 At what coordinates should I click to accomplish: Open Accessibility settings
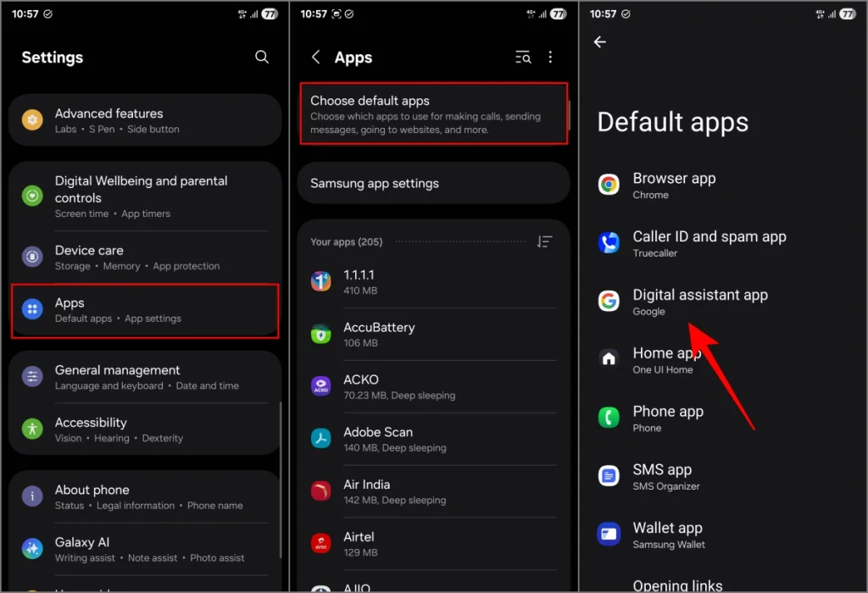pyautogui.click(x=145, y=430)
